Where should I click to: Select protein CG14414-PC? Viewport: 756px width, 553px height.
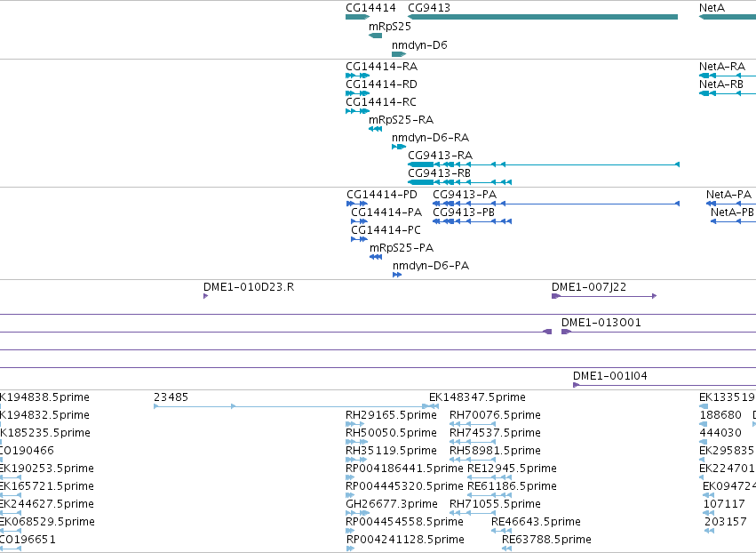(386, 230)
